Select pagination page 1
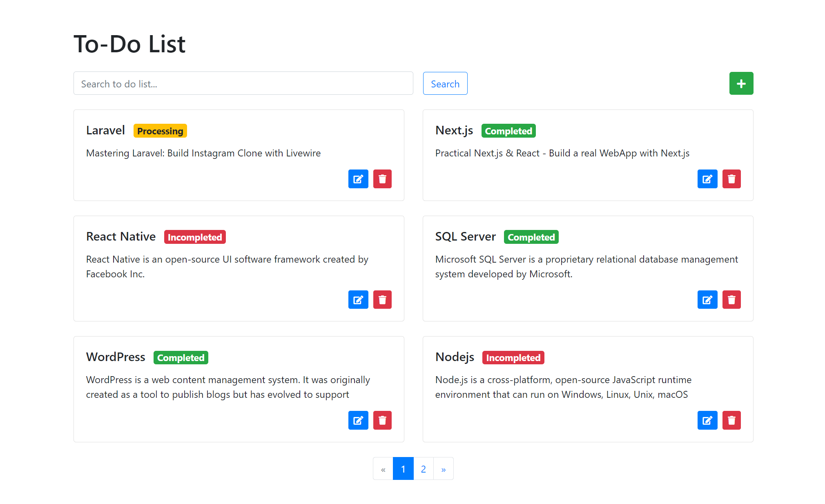 [403, 469]
